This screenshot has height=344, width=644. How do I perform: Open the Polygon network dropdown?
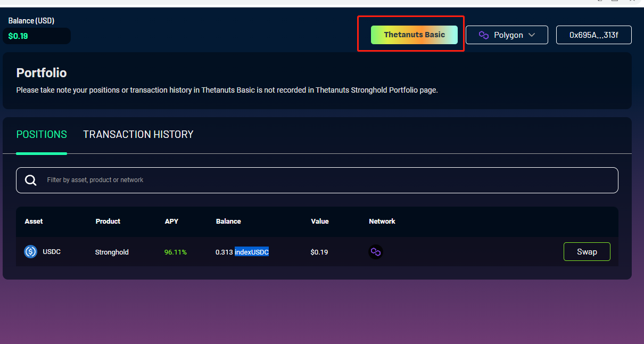[x=507, y=35]
